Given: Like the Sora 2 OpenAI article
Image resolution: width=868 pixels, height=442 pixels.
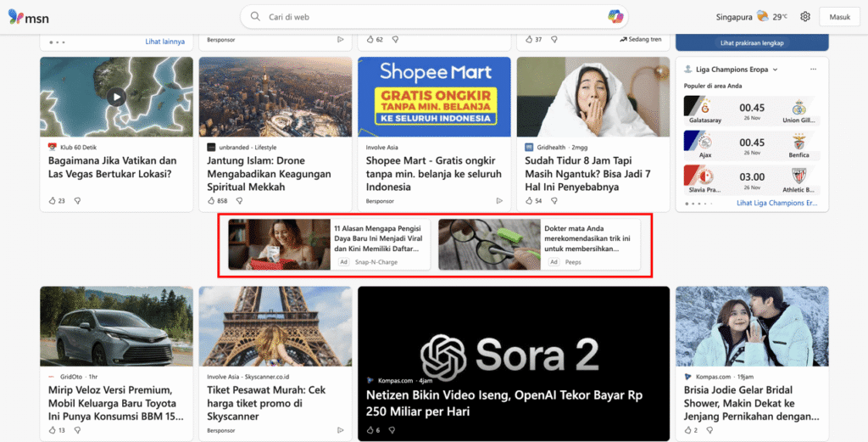Looking at the screenshot, I should pyautogui.click(x=370, y=430).
